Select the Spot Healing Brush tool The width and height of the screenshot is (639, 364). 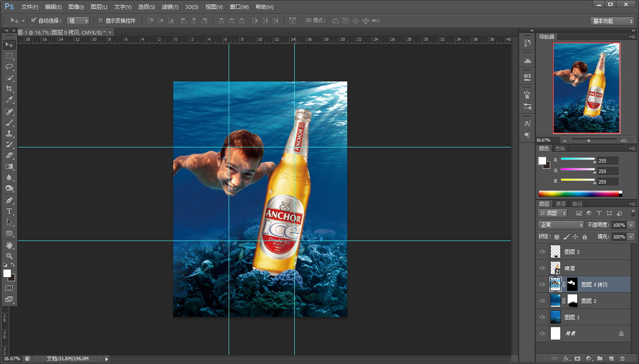(9, 112)
